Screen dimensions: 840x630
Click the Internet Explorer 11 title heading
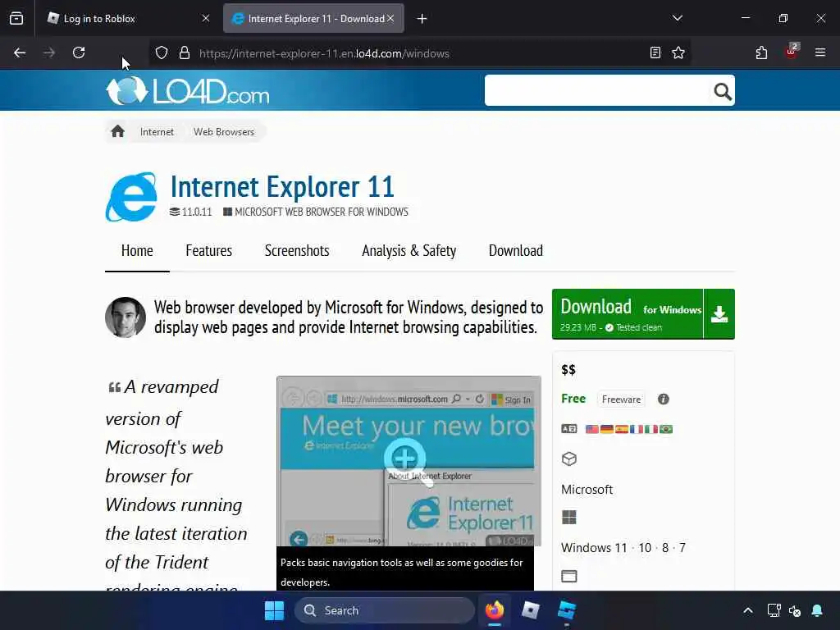[x=282, y=186]
